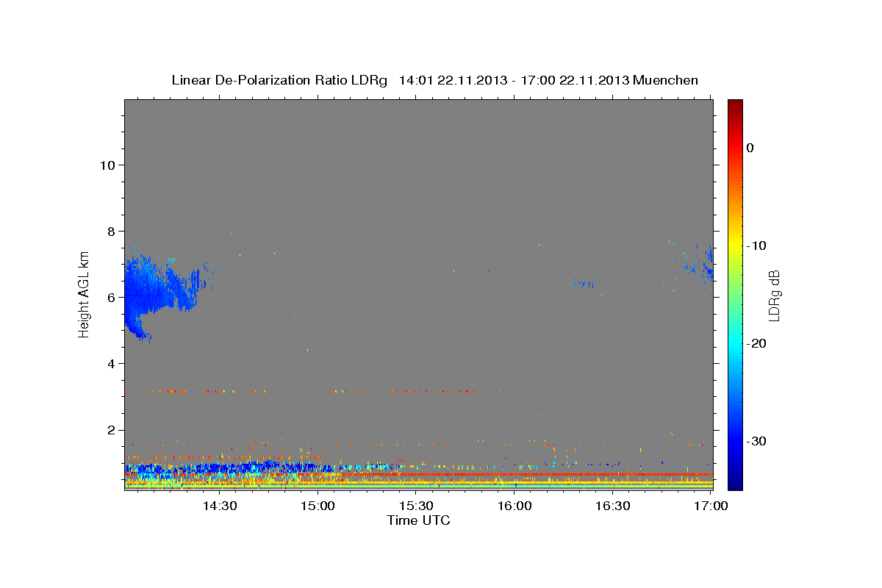Image resolution: width=882 pixels, height=588 pixels.
Task: Click the height tick label '10'
Action: [x=107, y=165]
